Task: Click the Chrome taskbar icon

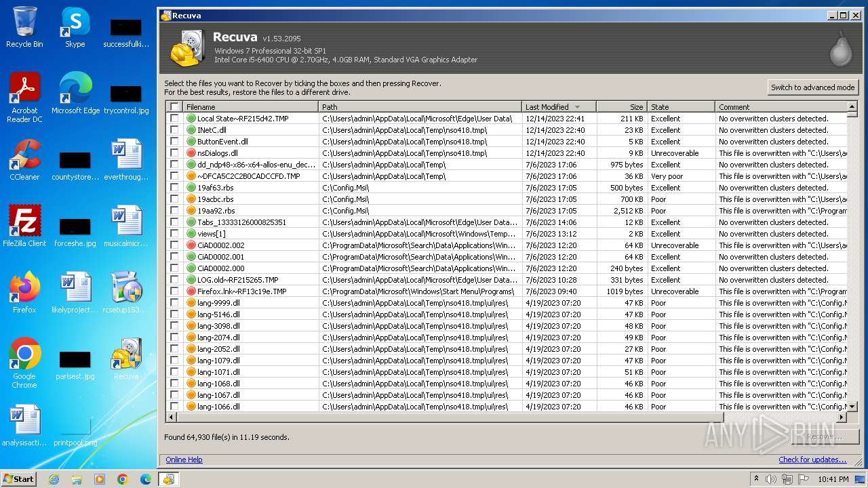Action: 123,479
